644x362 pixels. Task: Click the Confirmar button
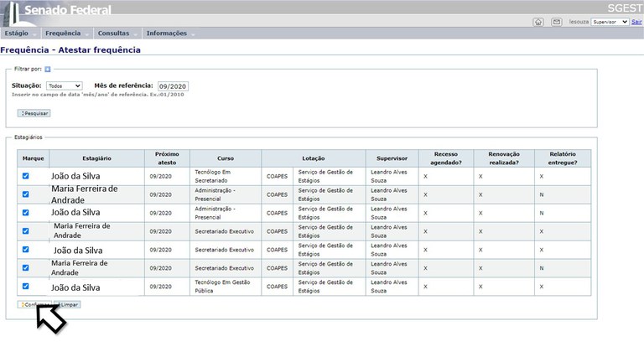[x=34, y=305]
